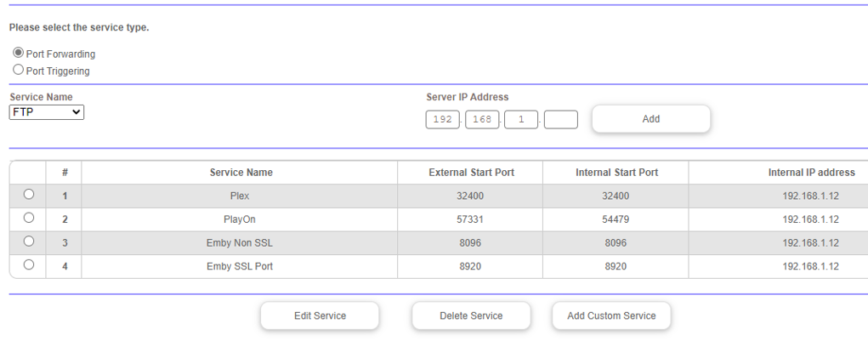The width and height of the screenshot is (868, 358).
Task: Select the PlayOn service row radio
Action: tap(28, 219)
